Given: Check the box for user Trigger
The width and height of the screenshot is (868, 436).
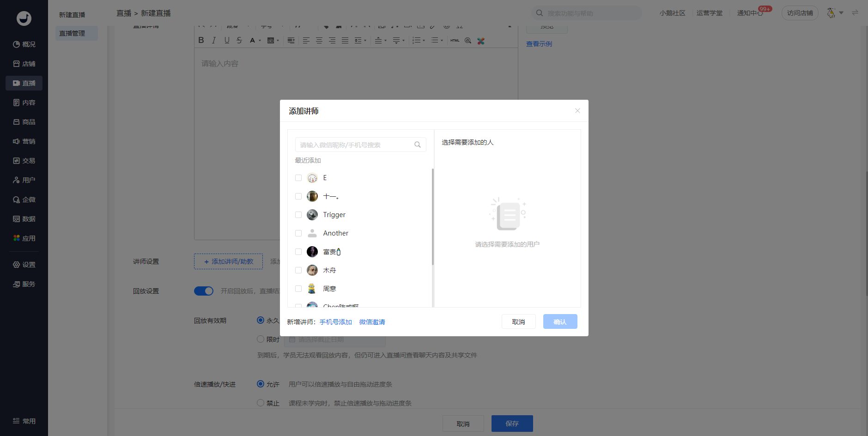Looking at the screenshot, I should click(298, 215).
